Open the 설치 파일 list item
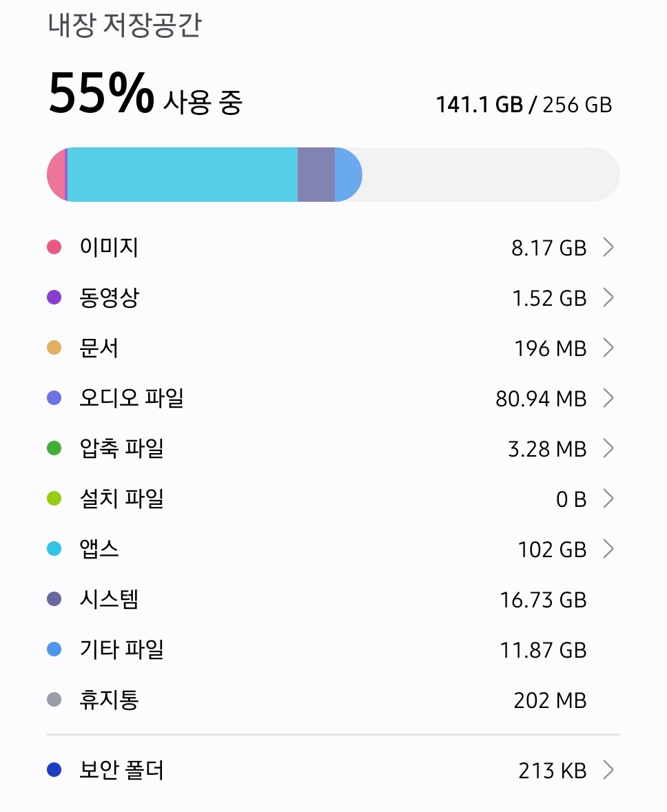Viewport: 667px width, 812px height. 333,498
